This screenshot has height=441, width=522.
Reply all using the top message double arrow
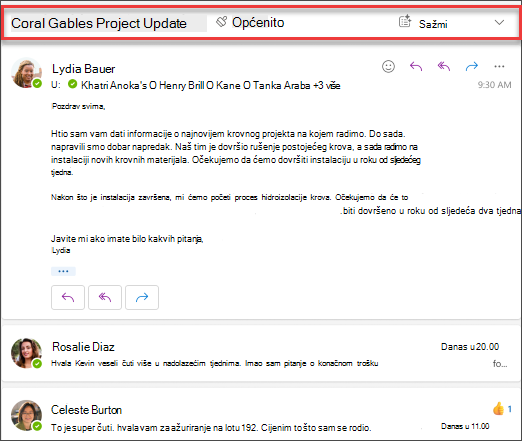444,66
